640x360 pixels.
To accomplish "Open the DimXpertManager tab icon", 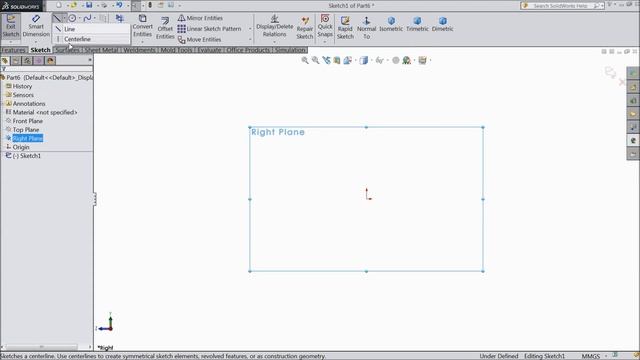I will 39,61.
